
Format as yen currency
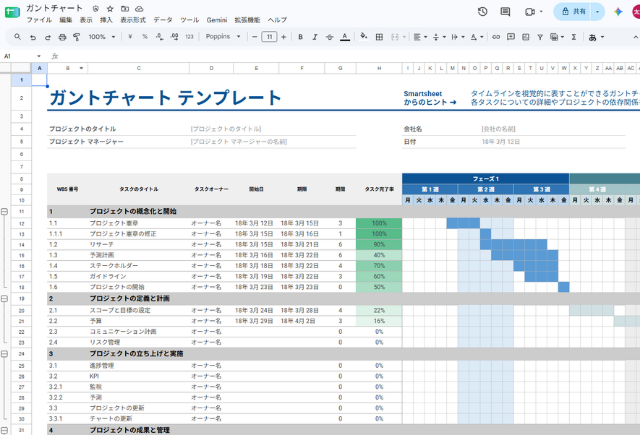(x=130, y=37)
